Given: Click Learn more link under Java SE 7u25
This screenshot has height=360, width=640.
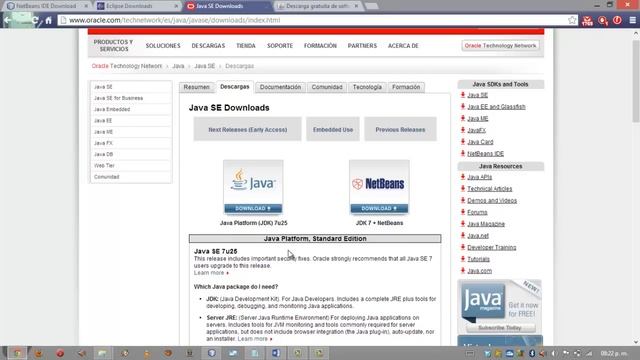Looking at the screenshot, I should click(x=209, y=273).
